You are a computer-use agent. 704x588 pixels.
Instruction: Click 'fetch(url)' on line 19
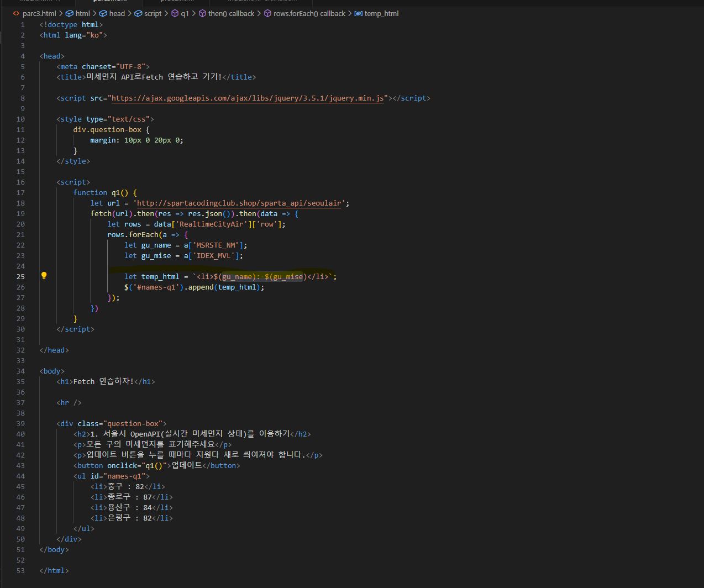[x=112, y=213]
